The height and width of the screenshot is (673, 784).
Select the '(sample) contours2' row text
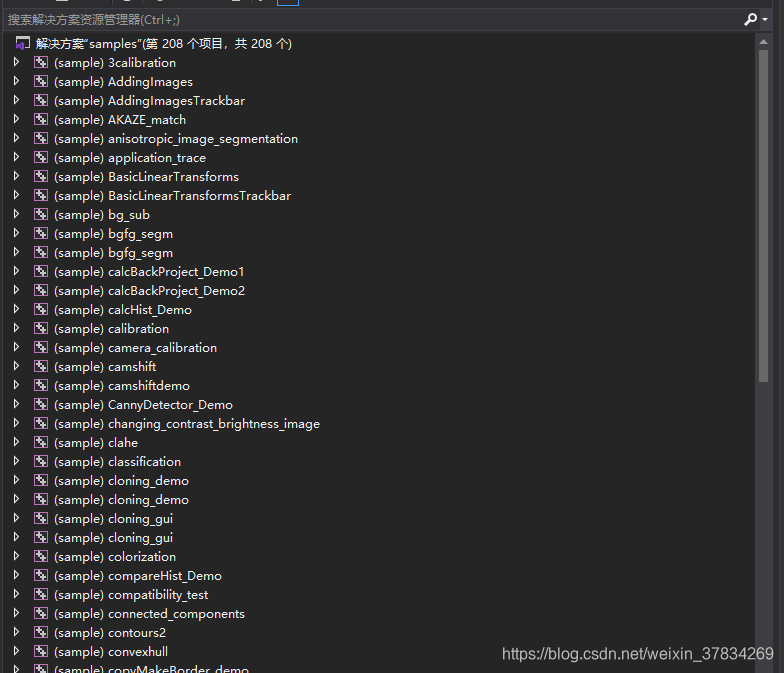click(x=110, y=633)
